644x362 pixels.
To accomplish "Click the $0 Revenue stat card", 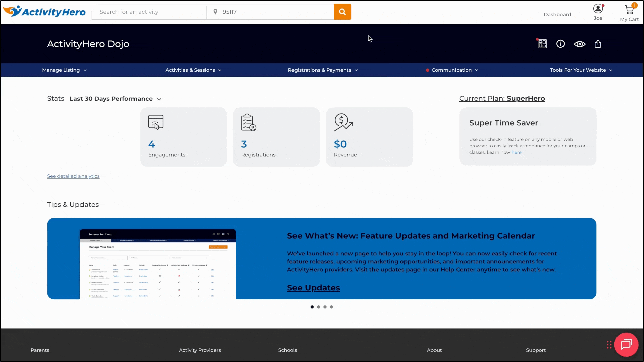I will pyautogui.click(x=369, y=137).
